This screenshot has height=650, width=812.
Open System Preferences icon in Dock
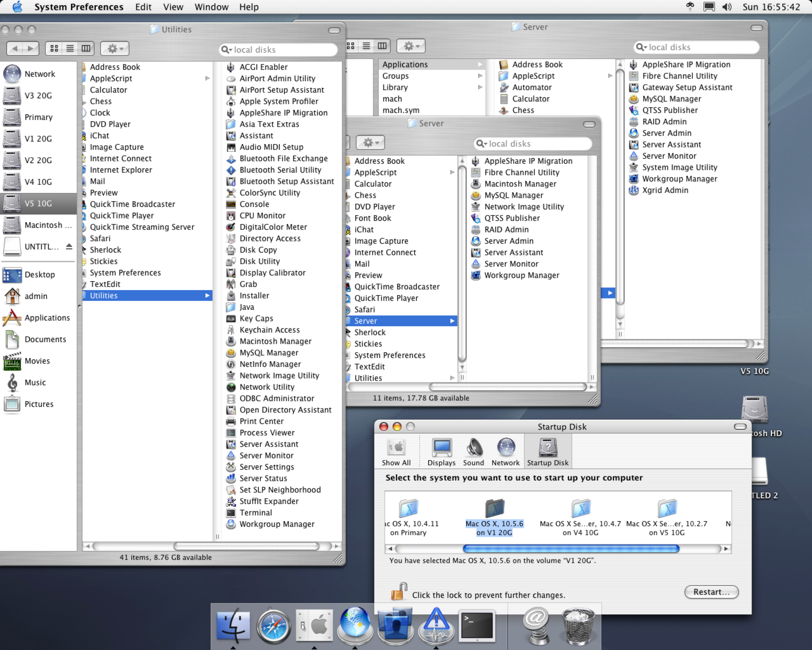pos(314,626)
